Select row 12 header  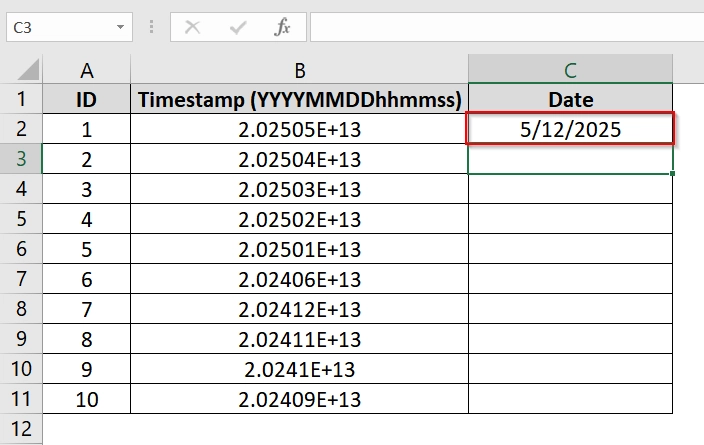(x=21, y=429)
